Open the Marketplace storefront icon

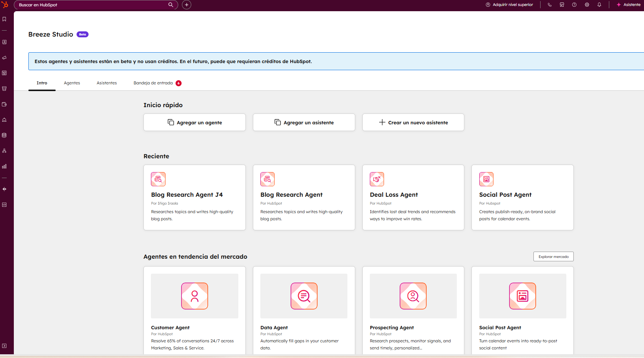[562, 5]
